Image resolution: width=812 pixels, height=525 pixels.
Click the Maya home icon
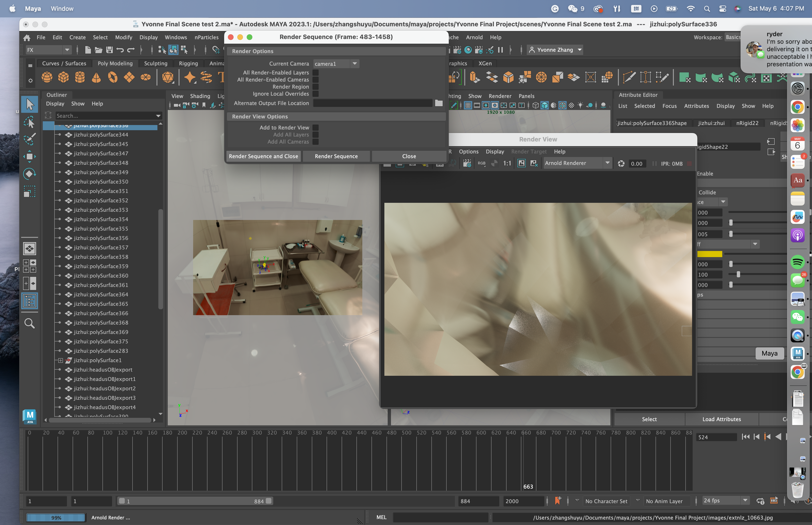(27, 37)
